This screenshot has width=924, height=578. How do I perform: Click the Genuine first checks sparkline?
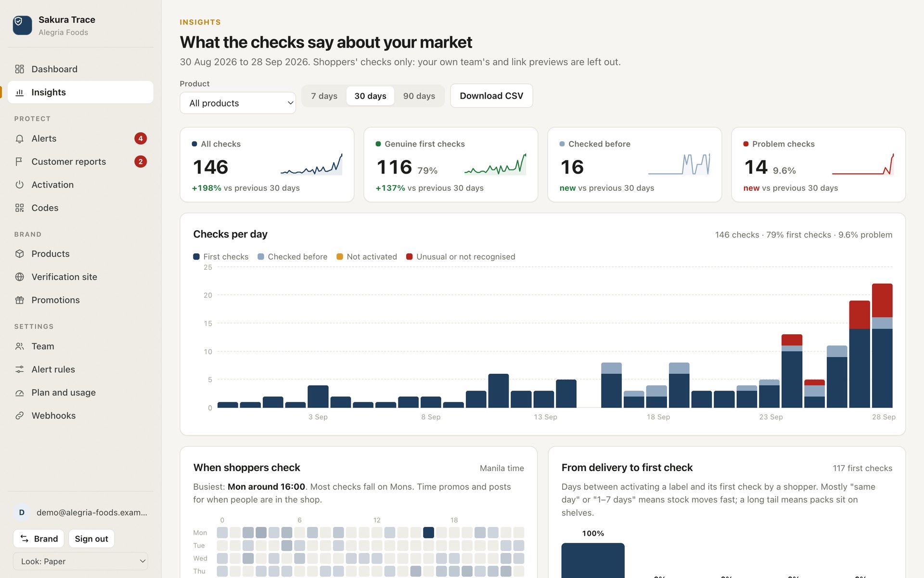(495, 164)
